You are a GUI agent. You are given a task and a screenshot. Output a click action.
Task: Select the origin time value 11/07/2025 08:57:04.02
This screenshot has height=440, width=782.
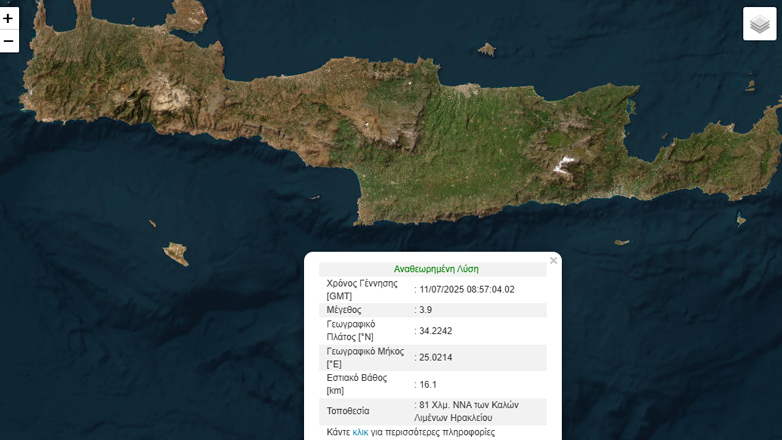coord(467,289)
